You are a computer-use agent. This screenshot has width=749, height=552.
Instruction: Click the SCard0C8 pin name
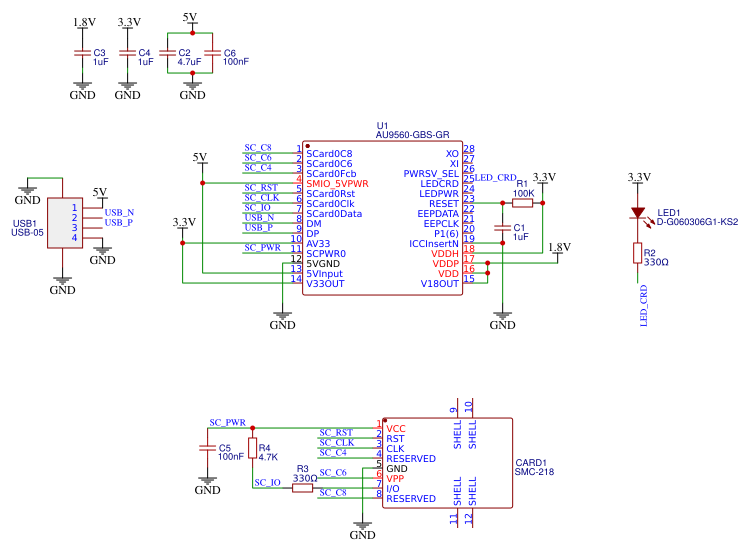click(329, 154)
